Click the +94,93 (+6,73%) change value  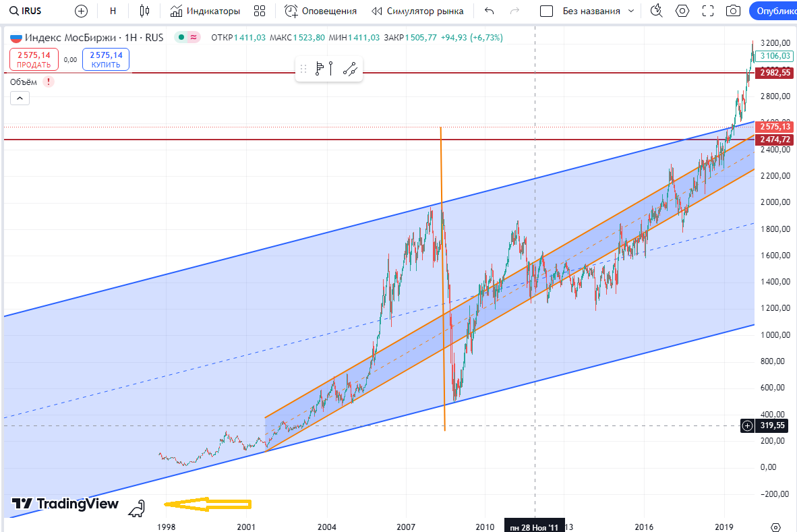tap(472, 38)
